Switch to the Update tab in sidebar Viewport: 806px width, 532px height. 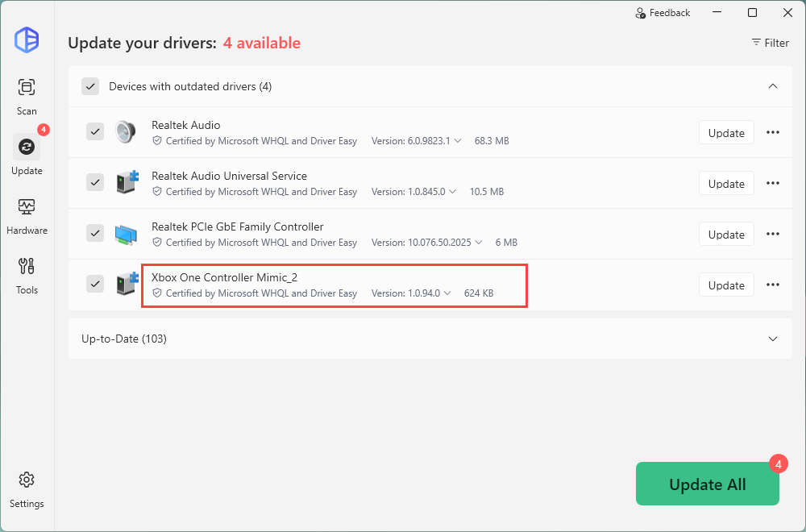click(27, 148)
